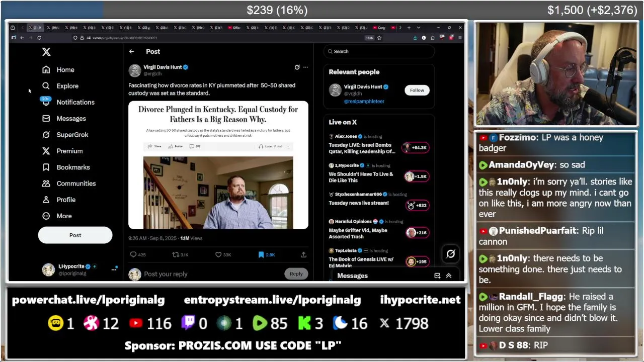
Task: Click the +216 listeners badge
Action: click(x=417, y=232)
